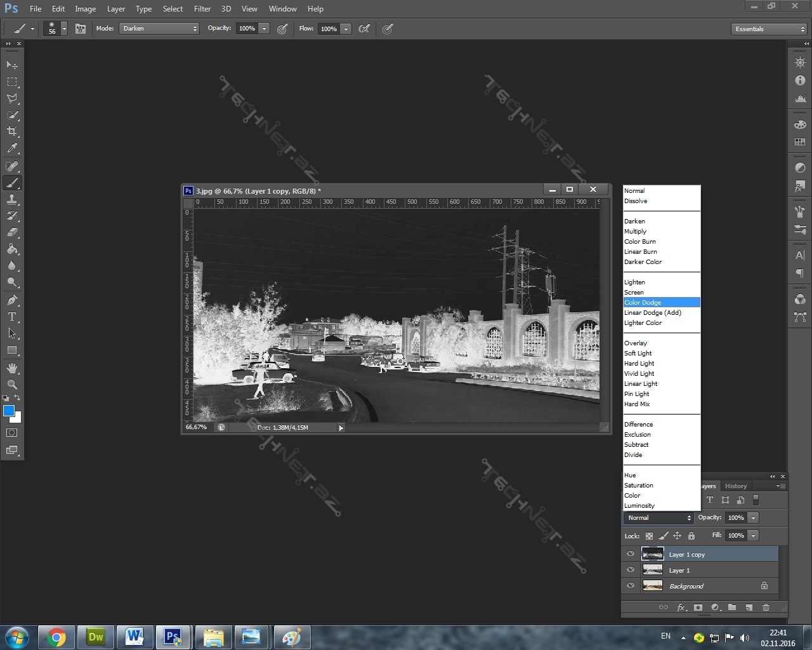Click the blue foreground color swatch
The height and width of the screenshot is (650, 812).
point(9,411)
